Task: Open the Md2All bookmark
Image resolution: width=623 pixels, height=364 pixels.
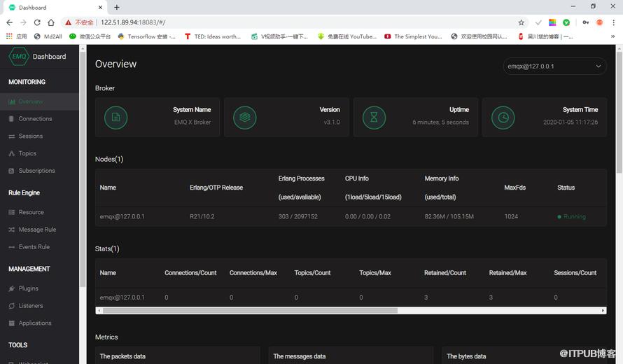Action: click(x=48, y=36)
